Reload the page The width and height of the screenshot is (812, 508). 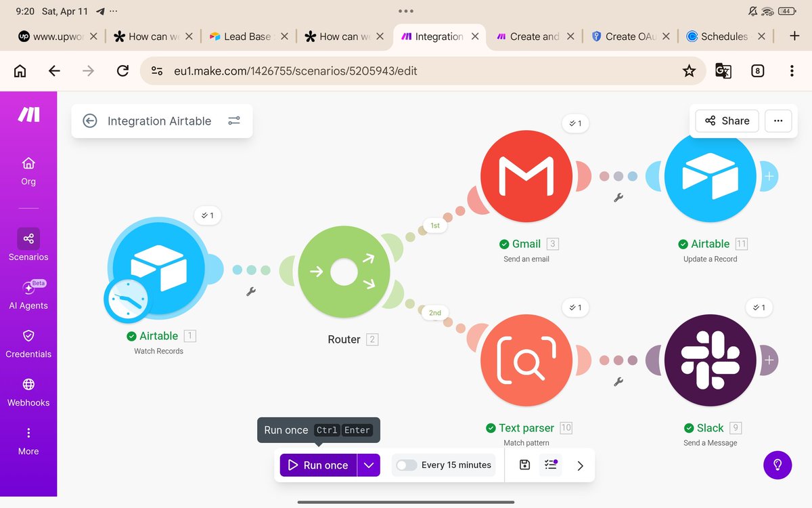[122, 70]
